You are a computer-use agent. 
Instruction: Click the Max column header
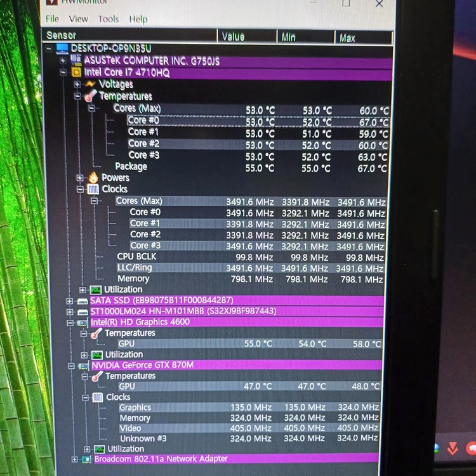click(x=364, y=38)
